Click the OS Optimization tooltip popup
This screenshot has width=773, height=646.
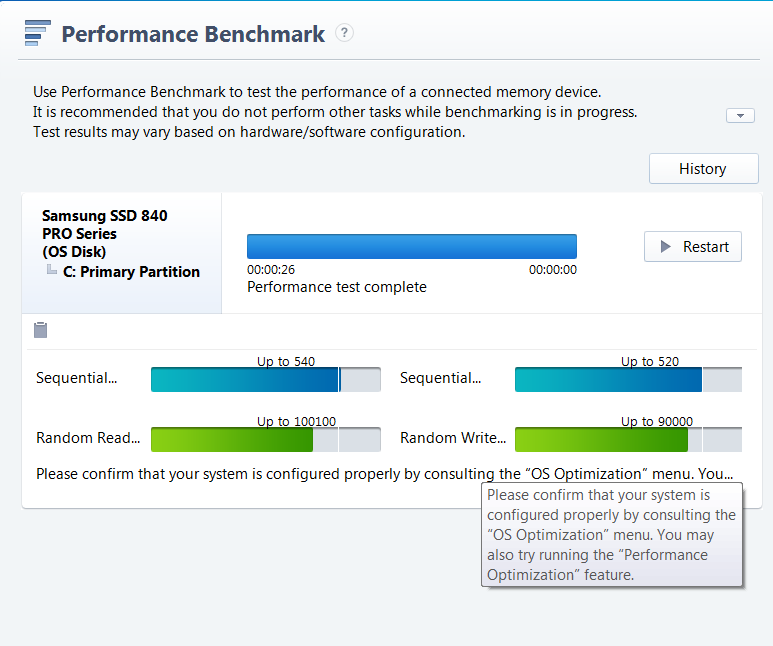coord(612,535)
